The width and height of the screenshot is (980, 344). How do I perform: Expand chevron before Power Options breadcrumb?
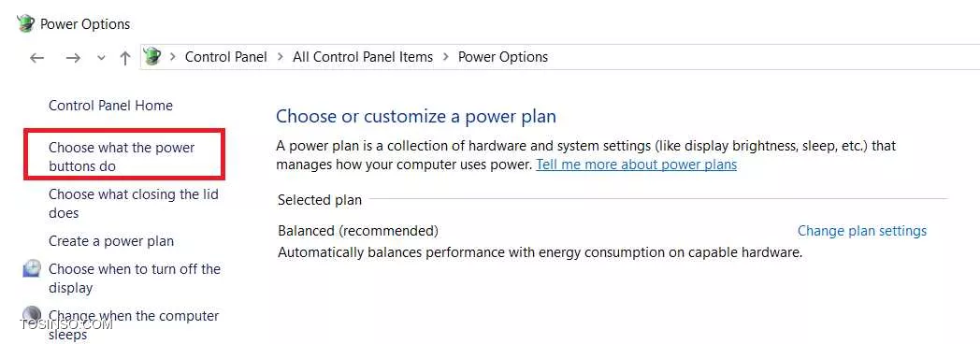446,57
